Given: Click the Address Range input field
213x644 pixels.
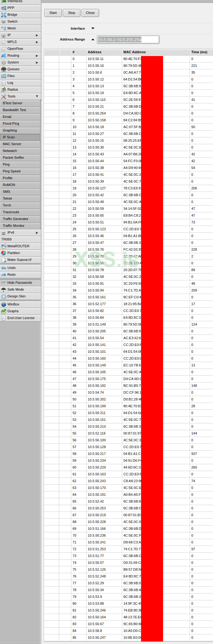Looking at the screenshot, I should coord(128,39).
